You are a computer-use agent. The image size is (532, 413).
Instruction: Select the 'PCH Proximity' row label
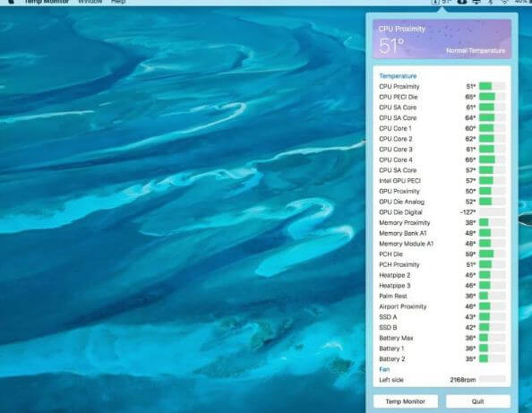[399, 264]
